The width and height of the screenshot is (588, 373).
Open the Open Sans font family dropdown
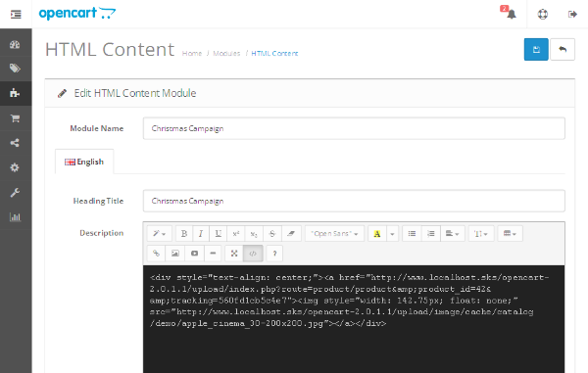[334, 234]
